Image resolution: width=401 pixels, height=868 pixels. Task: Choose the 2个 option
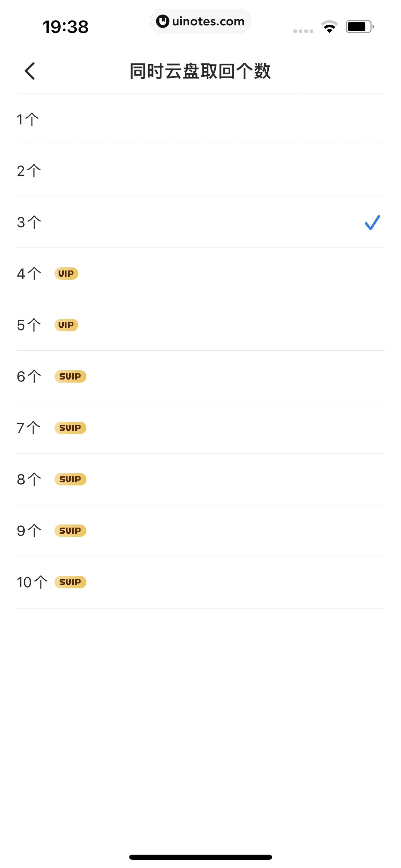[29, 171]
